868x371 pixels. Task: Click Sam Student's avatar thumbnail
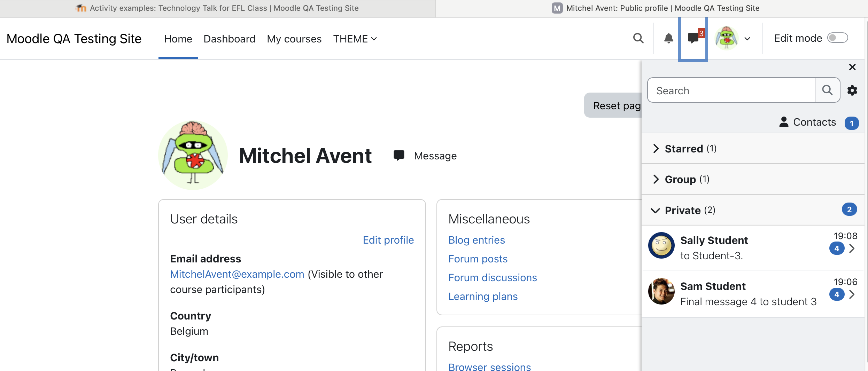pyautogui.click(x=661, y=291)
